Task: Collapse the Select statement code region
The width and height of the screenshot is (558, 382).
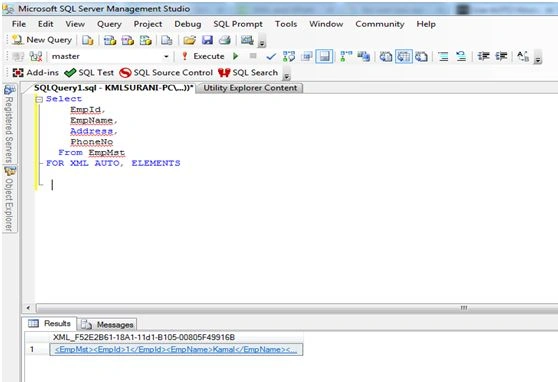Action: [x=39, y=99]
